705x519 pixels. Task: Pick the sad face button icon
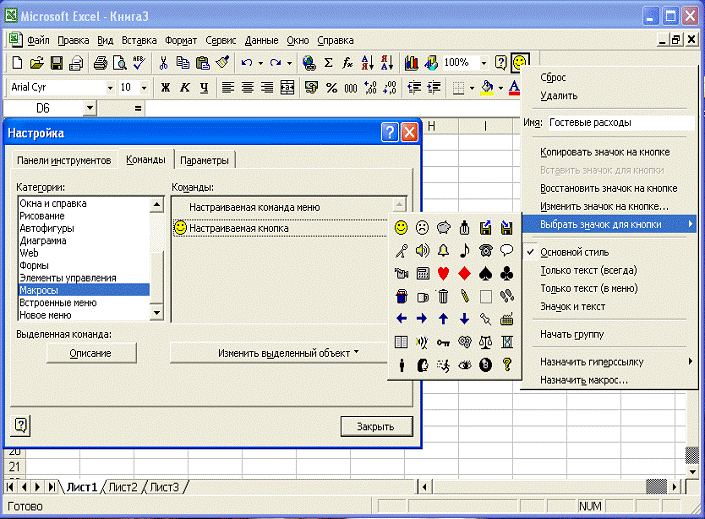tap(422, 228)
